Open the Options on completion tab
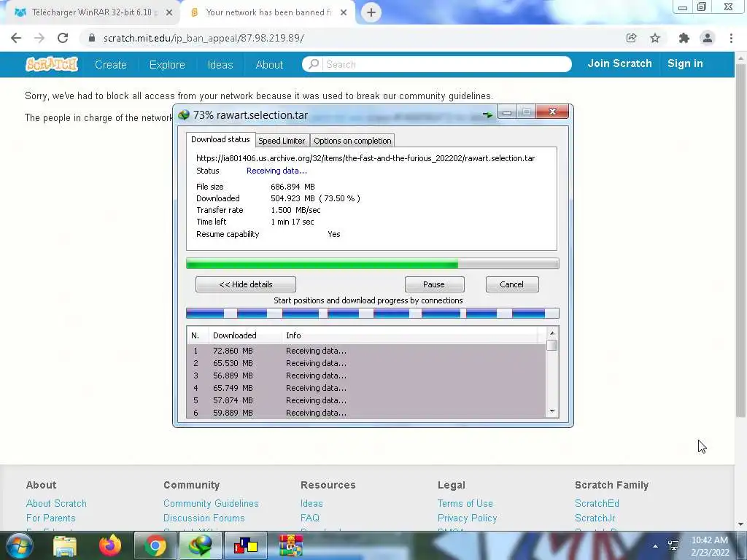The width and height of the screenshot is (747, 560). pos(352,141)
